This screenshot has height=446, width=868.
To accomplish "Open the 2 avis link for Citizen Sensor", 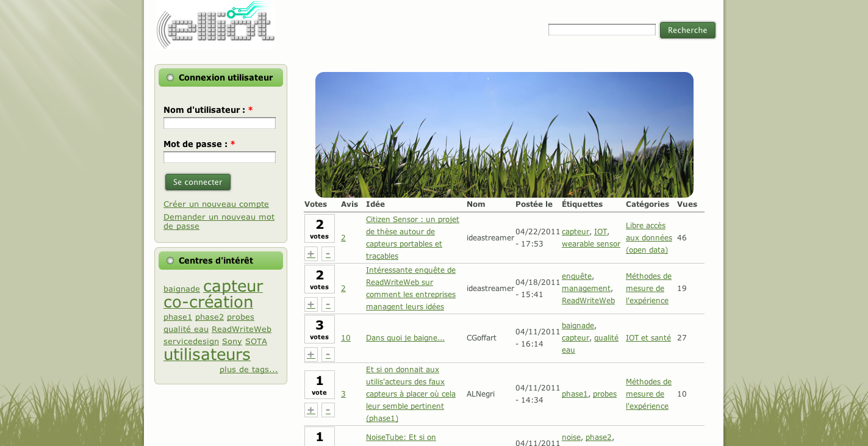I will (x=343, y=237).
